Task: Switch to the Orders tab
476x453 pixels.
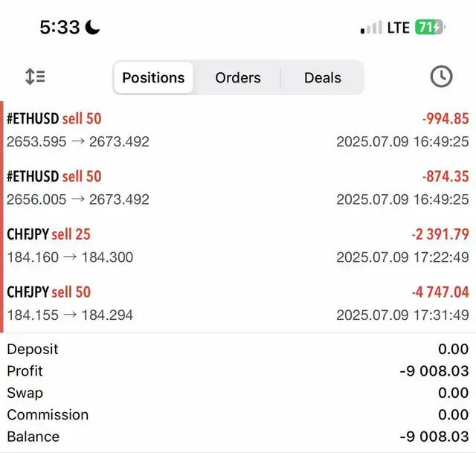Action: 238,77
